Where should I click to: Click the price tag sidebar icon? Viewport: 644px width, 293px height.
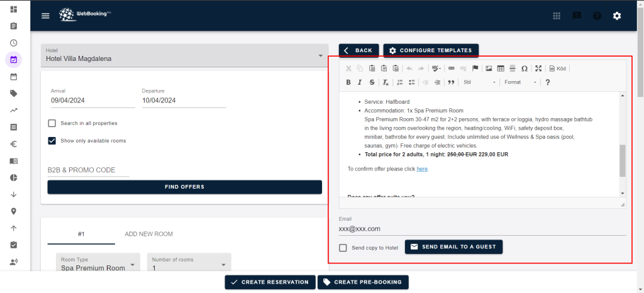point(14,93)
